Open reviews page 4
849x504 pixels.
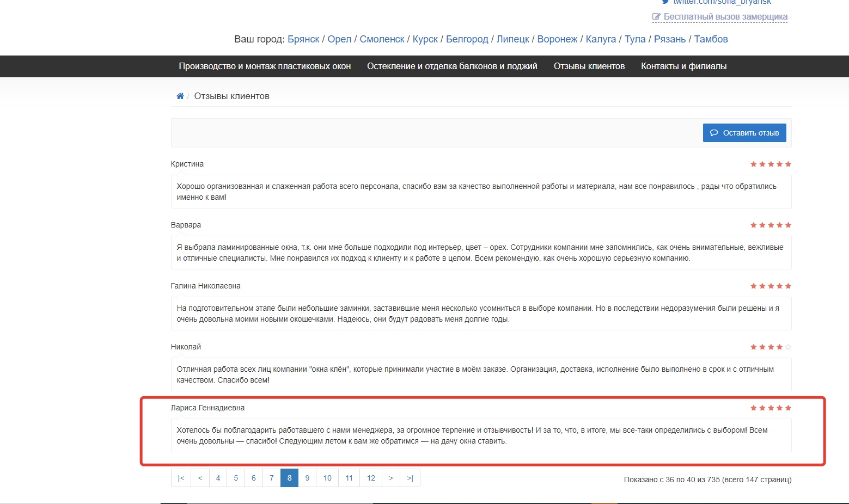tap(218, 478)
